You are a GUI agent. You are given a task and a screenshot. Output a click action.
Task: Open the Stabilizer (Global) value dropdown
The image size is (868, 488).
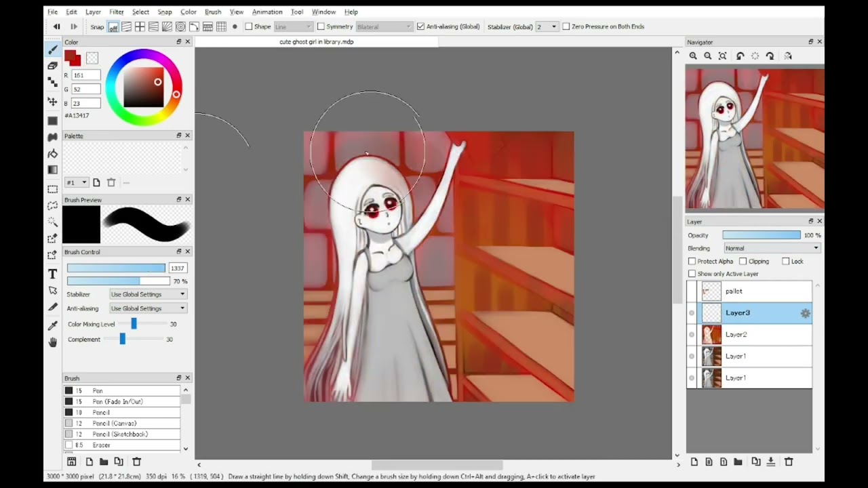coord(547,26)
